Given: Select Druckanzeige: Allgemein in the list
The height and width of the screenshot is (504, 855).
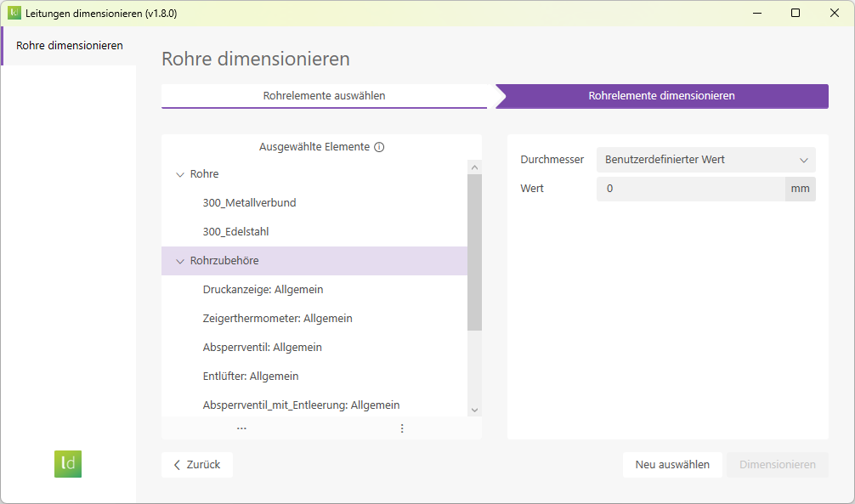Looking at the screenshot, I should 263,289.
